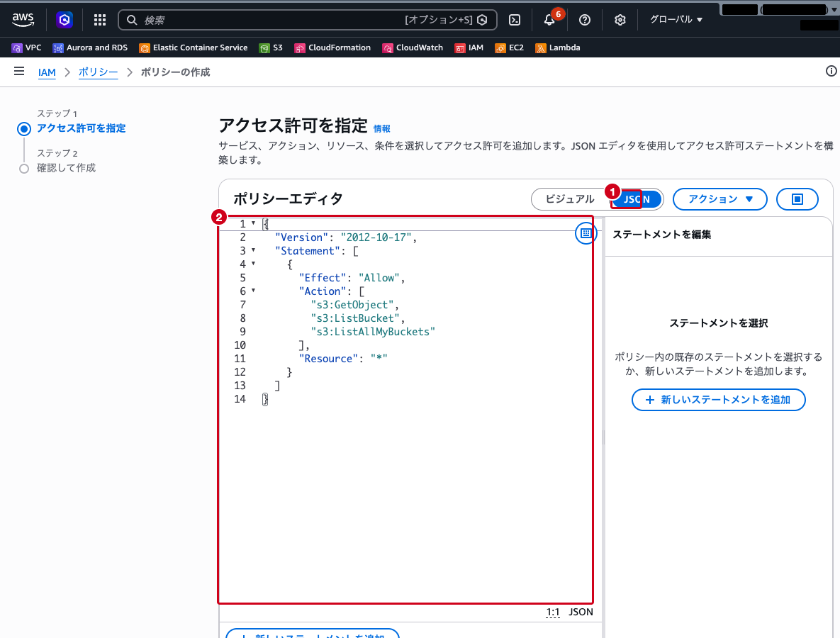Select step 2 確認して作成
Screen dimensions: 840x638
66,168
